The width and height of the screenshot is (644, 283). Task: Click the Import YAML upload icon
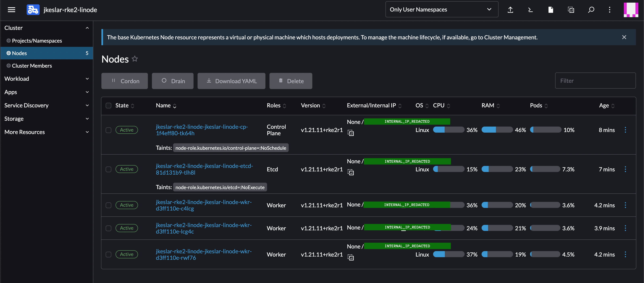click(510, 10)
